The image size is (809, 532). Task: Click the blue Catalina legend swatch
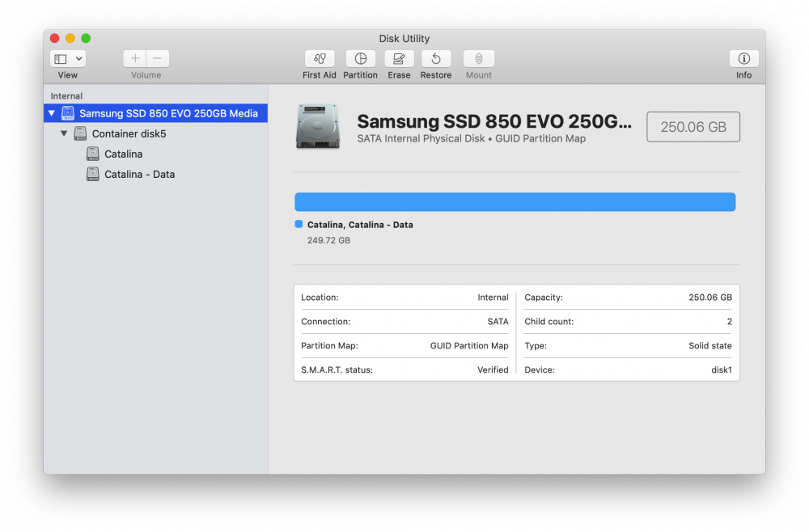(299, 224)
